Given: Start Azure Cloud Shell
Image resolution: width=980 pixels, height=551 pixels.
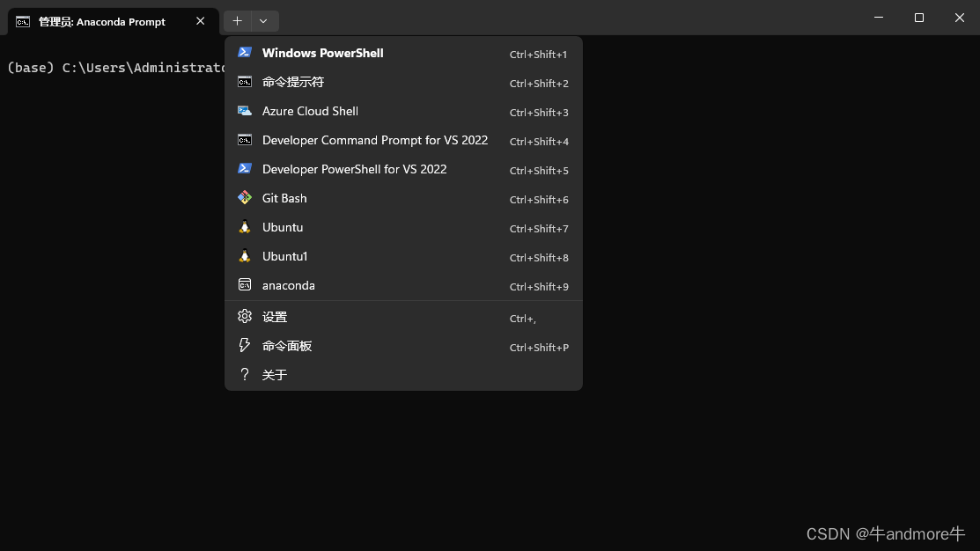Looking at the screenshot, I should point(403,111).
